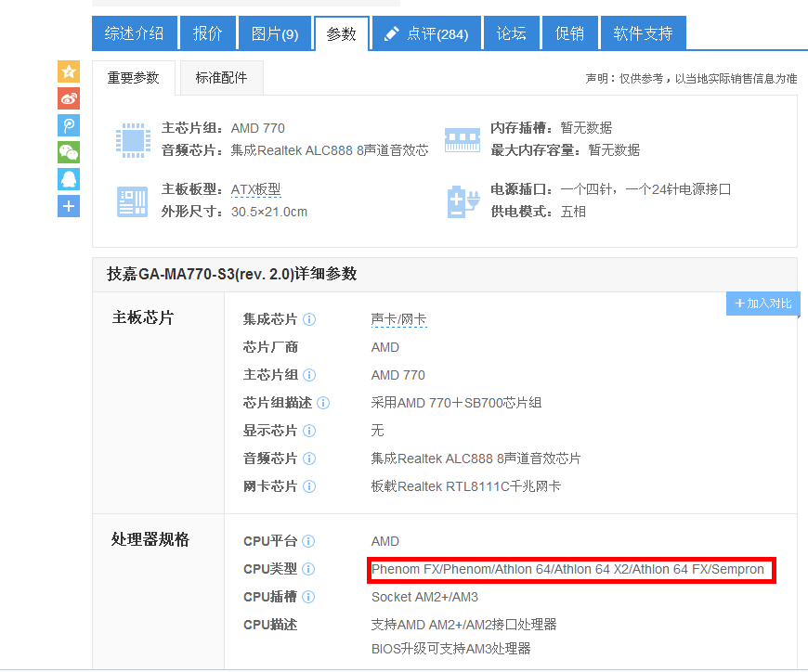Open the 促销 tab
This screenshot has height=672, width=808.
(x=569, y=33)
